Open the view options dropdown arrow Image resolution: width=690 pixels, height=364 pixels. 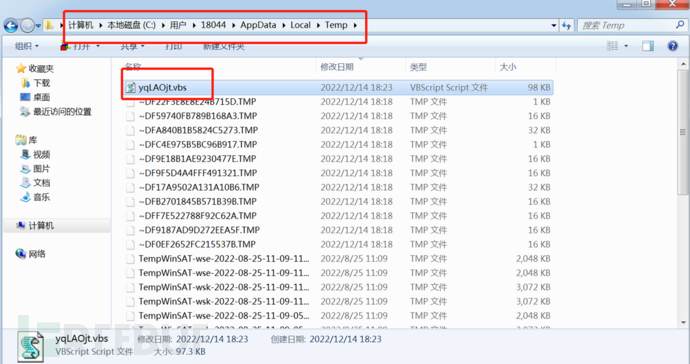626,46
